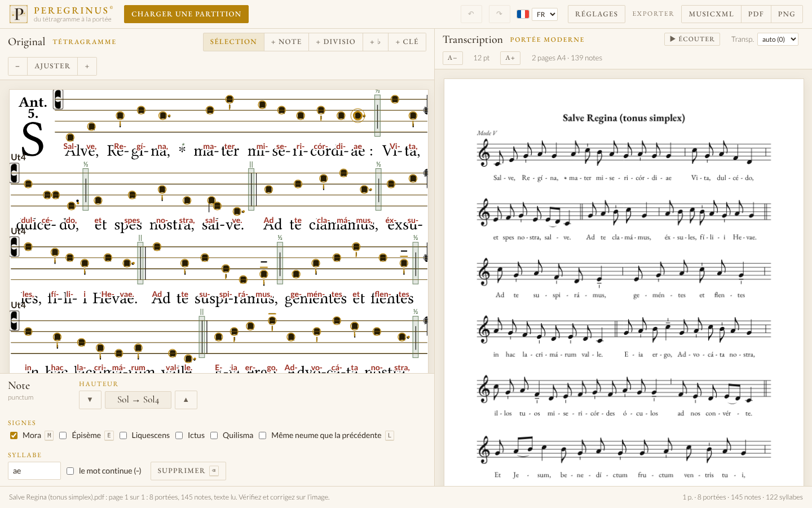Click Charger une partition button
The height and width of the screenshot is (508, 812).
coord(186,14)
